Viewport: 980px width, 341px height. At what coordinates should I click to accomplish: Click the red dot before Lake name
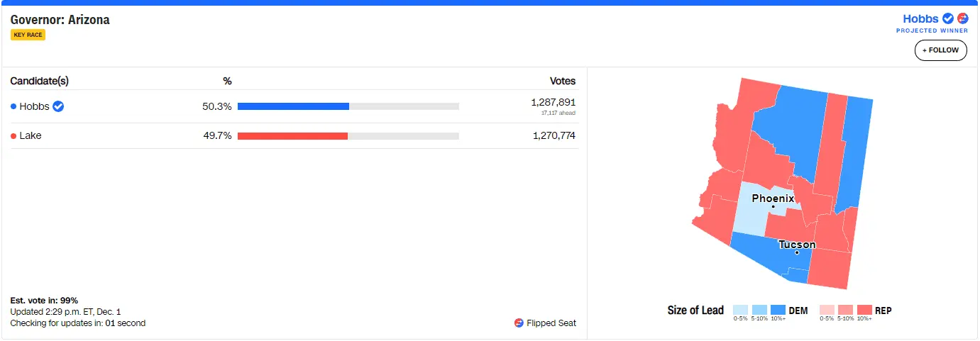click(x=14, y=136)
